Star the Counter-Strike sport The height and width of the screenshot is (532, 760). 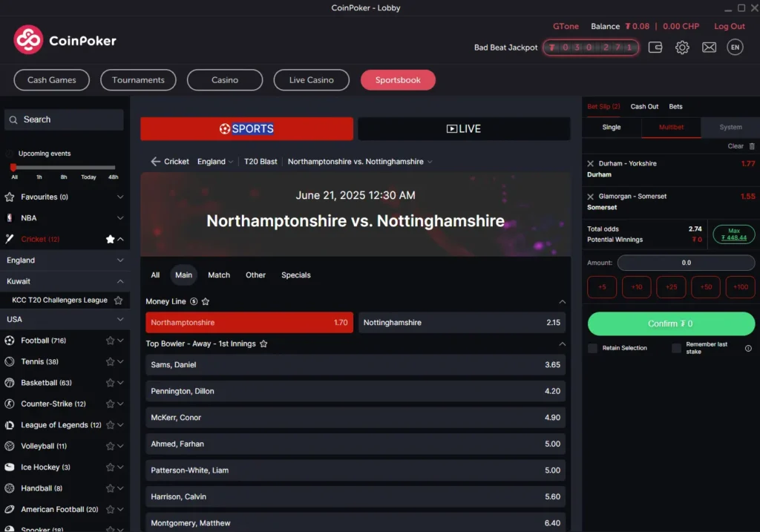pos(110,404)
